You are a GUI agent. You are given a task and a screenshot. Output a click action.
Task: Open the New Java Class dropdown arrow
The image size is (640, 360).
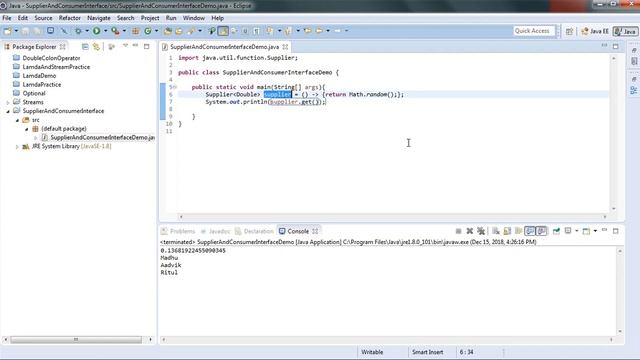[x=156, y=31]
